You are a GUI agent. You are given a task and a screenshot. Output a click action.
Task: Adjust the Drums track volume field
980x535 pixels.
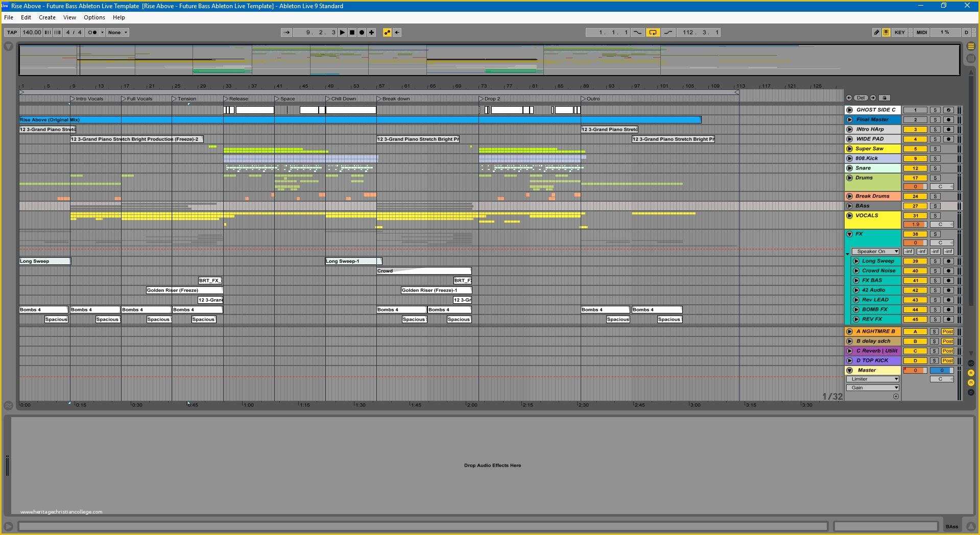(x=915, y=186)
